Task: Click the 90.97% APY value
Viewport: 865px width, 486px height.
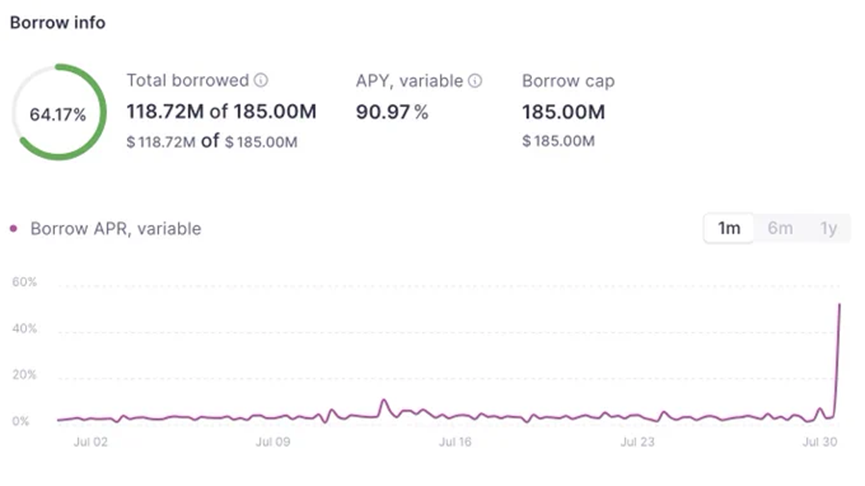Action: pyautogui.click(x=392, y=112)
